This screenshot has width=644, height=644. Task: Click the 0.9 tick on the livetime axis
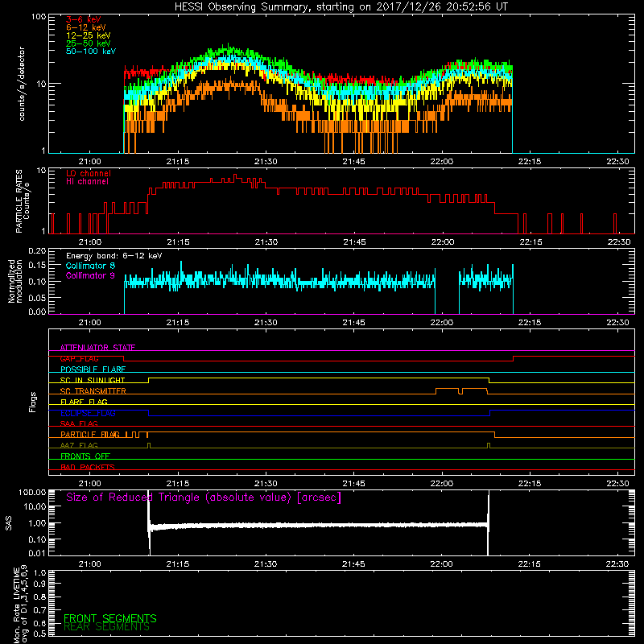pyautogui.click(x=39, y=584)
